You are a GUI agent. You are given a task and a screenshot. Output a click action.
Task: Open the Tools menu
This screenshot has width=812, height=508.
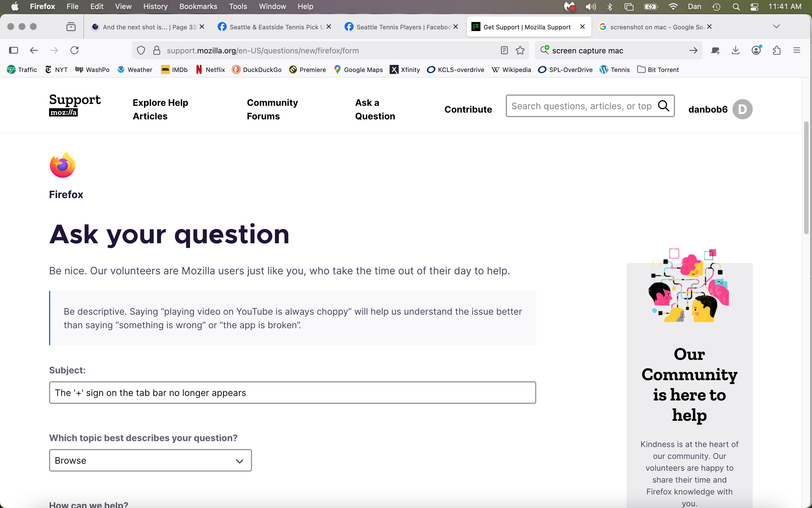238,6
